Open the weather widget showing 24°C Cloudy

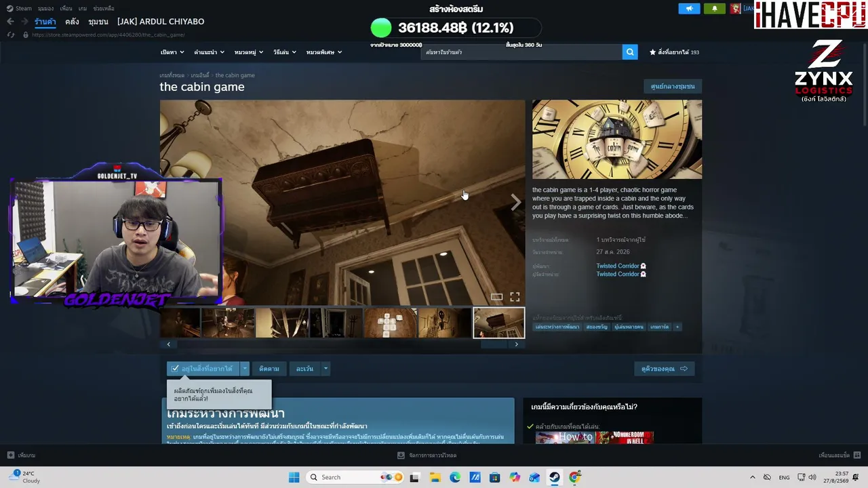tap(24, 477)
